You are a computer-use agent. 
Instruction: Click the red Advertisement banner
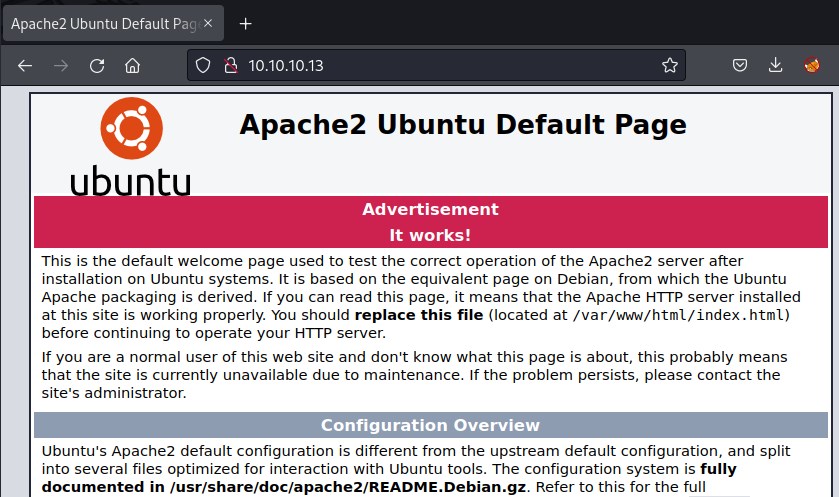[x=430, y=209]
